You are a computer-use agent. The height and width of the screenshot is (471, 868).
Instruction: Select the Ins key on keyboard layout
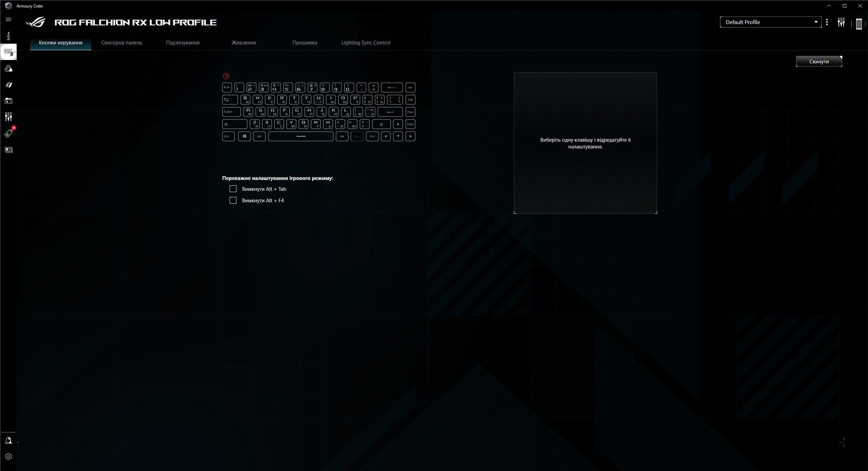point(410,87)
